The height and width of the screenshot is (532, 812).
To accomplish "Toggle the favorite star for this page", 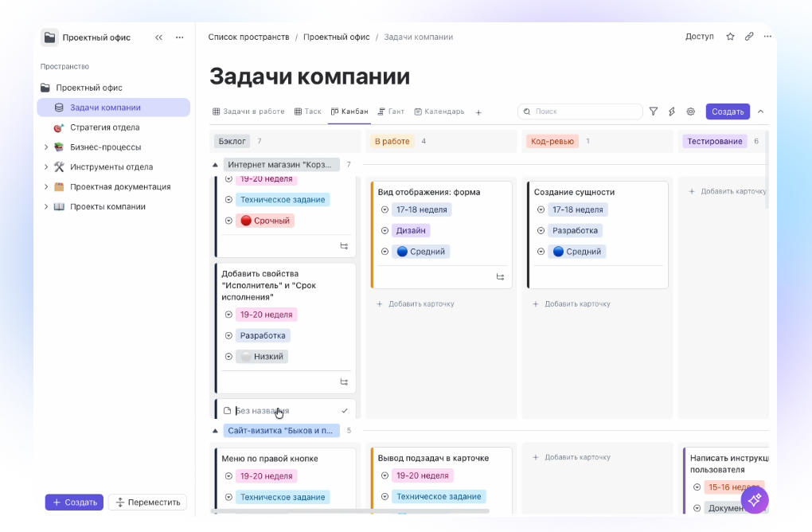I will point(730,37).
